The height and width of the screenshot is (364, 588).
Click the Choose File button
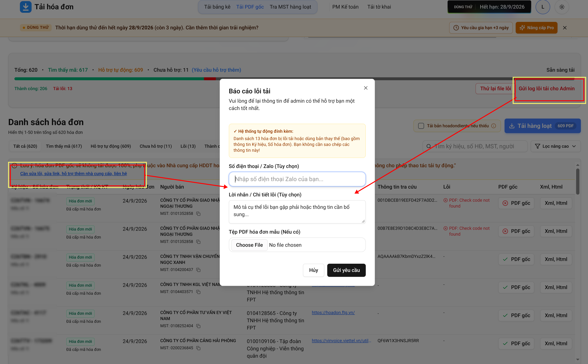click(x=249, y=245)
